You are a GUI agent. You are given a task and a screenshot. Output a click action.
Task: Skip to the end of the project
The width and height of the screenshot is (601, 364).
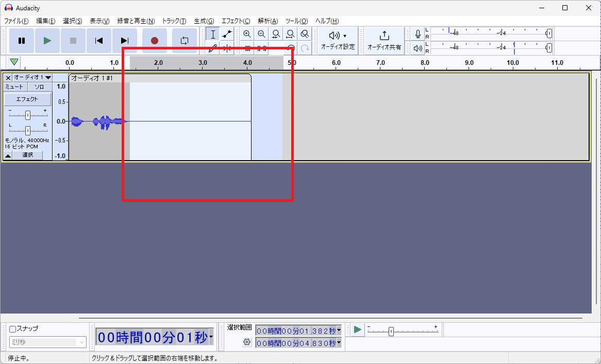coord(125,41)
